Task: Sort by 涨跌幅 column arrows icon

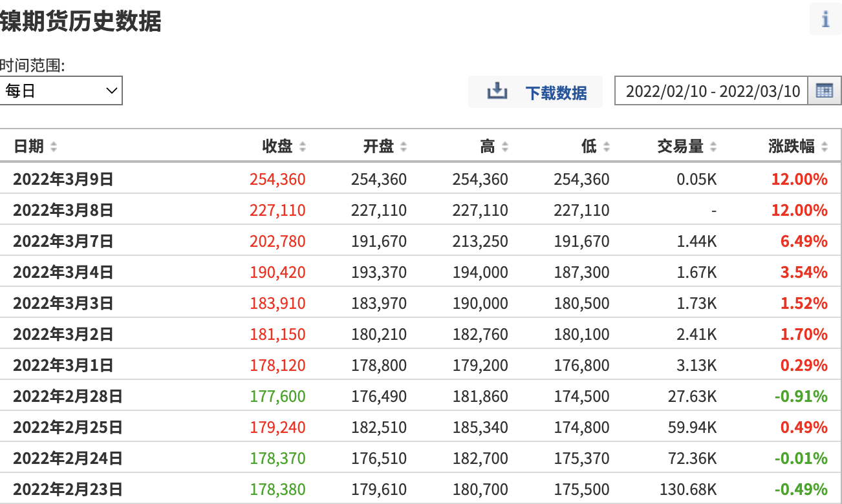Action: point(825,147)
